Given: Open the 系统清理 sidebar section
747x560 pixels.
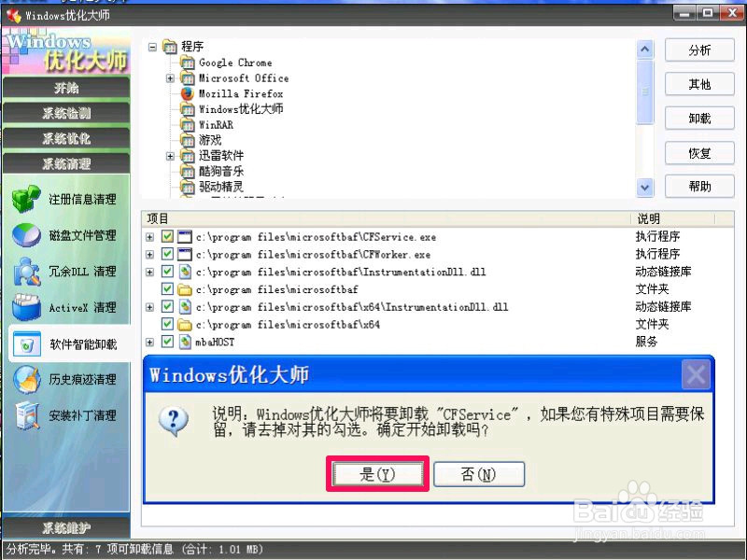Looking at the screenshot, I should (x=66, y=164).
